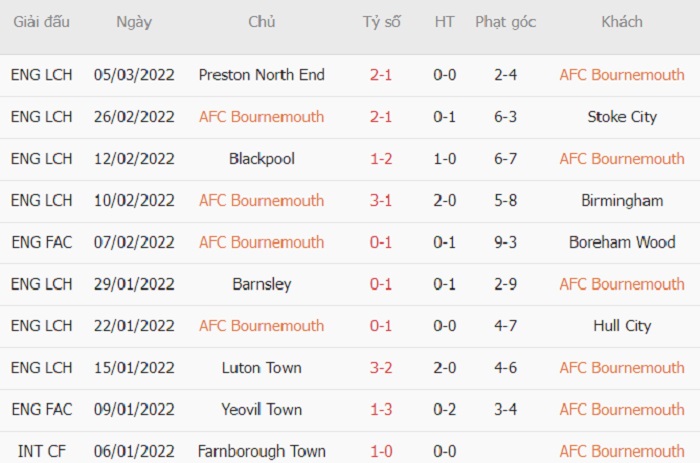700x463 pixels.
Task: Click Stoke City away team name
Action: click(x=622, y=117)
